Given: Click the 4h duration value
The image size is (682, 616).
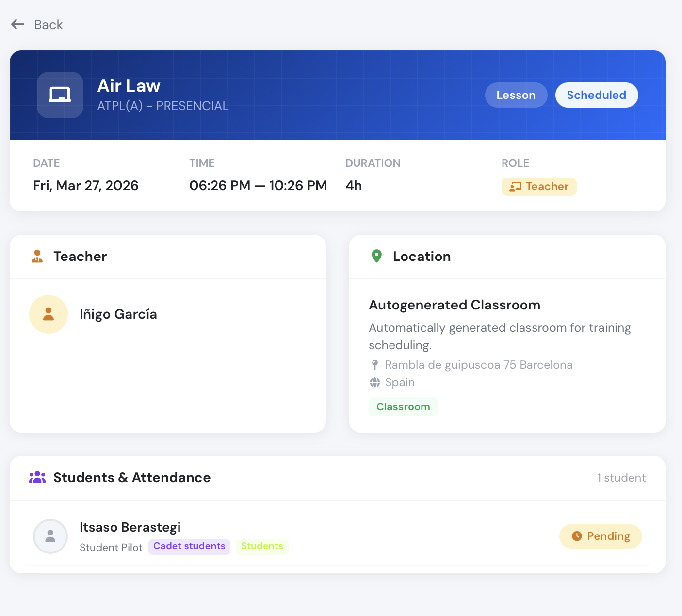Looking at the screenshot, I should [x=354, y=185].
